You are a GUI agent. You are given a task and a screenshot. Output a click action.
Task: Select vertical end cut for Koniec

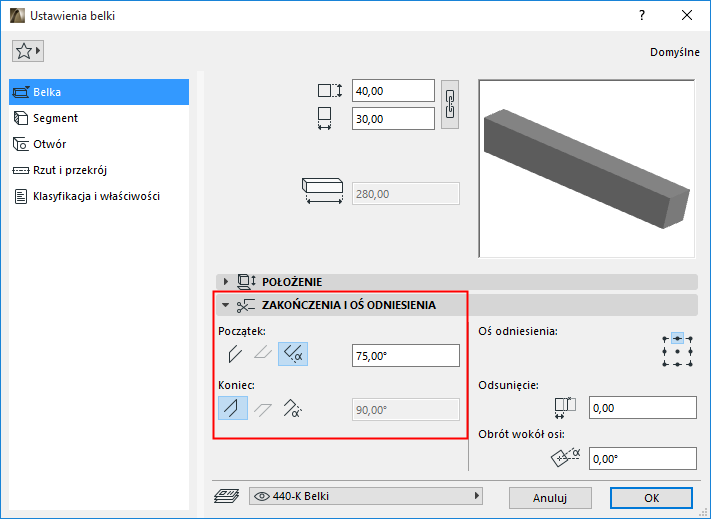[233, 408]
